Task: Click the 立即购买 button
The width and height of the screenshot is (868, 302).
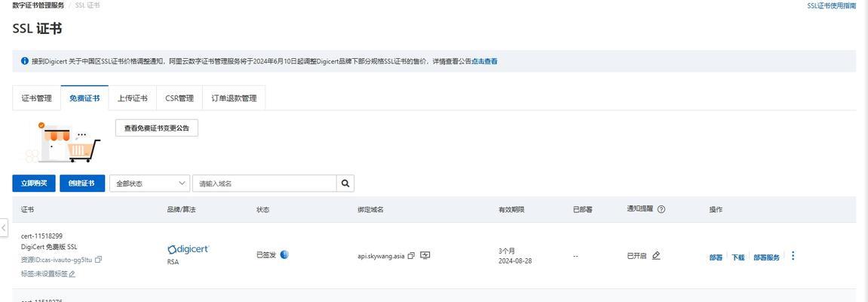Action: [34, 183]
